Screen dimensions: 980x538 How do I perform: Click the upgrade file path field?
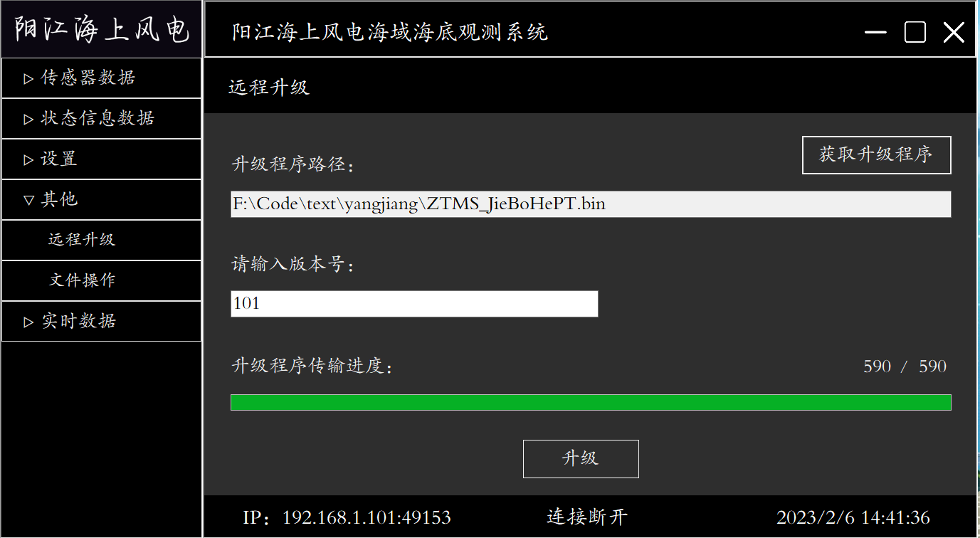591,204
